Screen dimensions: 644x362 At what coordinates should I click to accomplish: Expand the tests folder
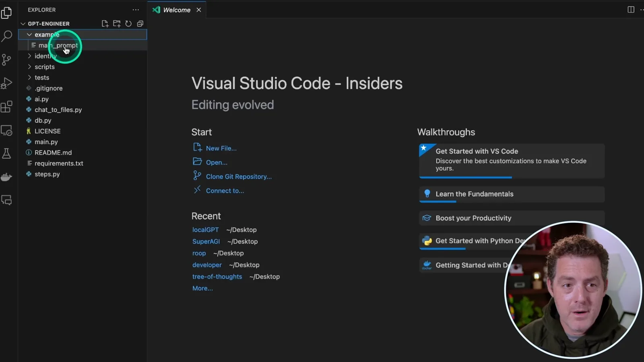click(x=29, y=78)
